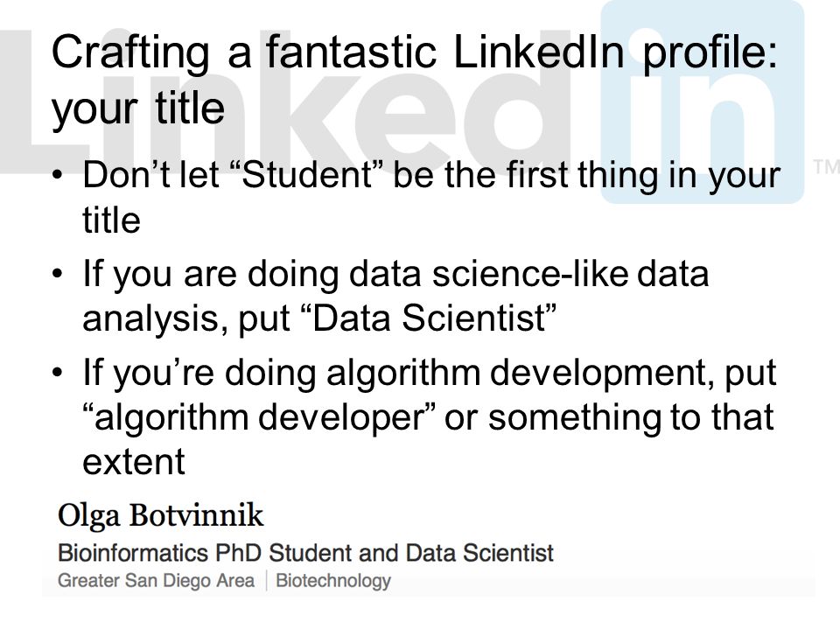Open the Olga Botvinnik profile name
Viewport: 840px width, 630px height.
tap(161, 514)
